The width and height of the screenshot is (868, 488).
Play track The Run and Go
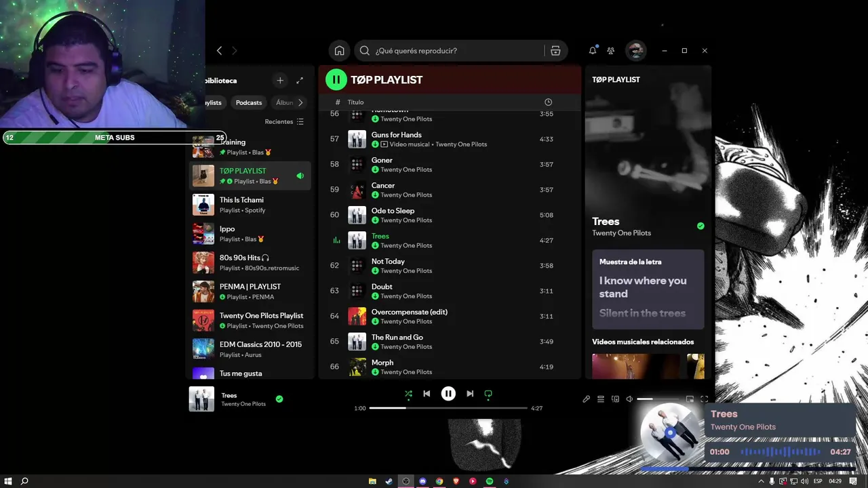[x=449, y=342]
